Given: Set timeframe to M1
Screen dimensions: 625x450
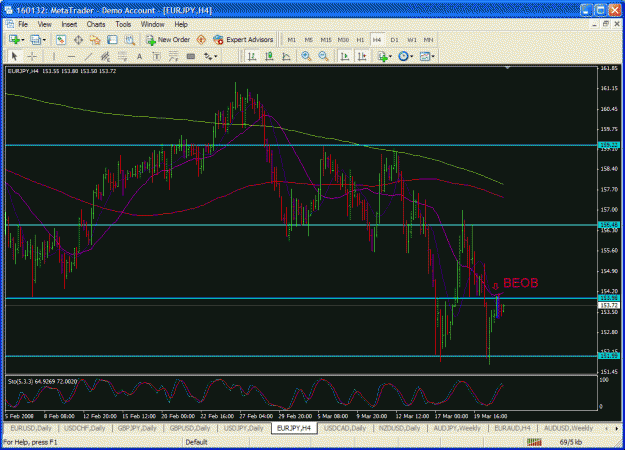Looking at the screenshot, I should pos(292,40).
